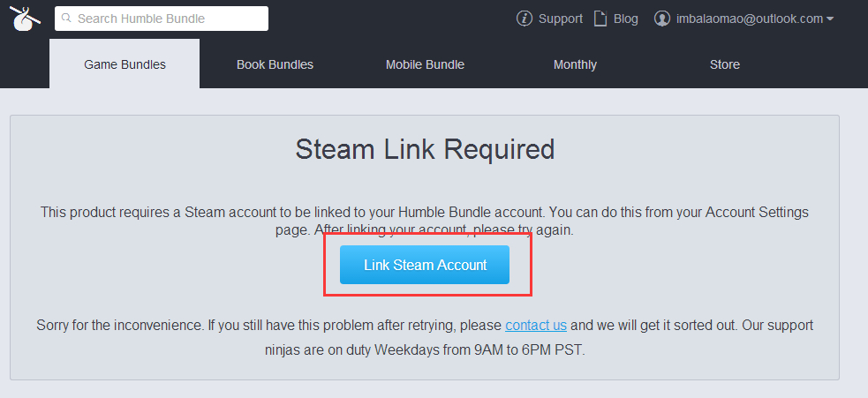The height and width of the screenshot is (398, 868).
Task: Open the imbalaomao@outlook.com account menu
Action: pyautogui.click(x=749, y=19)
